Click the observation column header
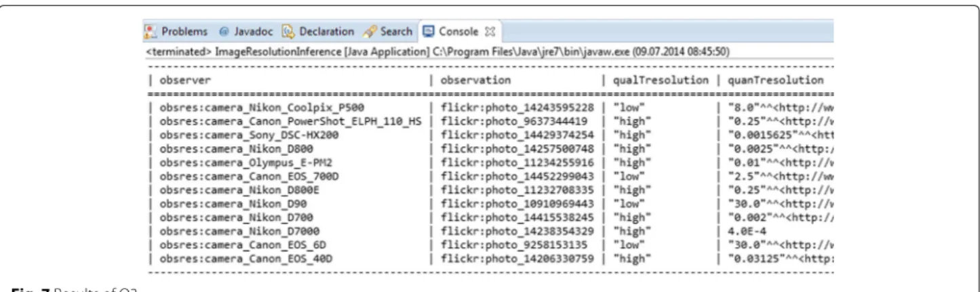980x292 pixels. point(476,81)
